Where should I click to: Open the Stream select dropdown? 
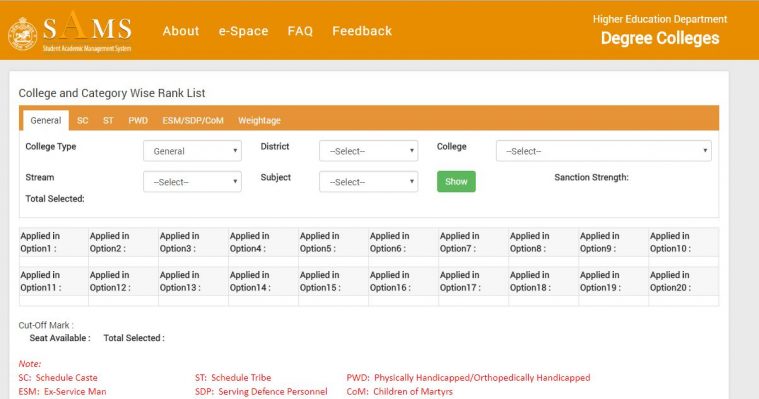coord(192,182)
